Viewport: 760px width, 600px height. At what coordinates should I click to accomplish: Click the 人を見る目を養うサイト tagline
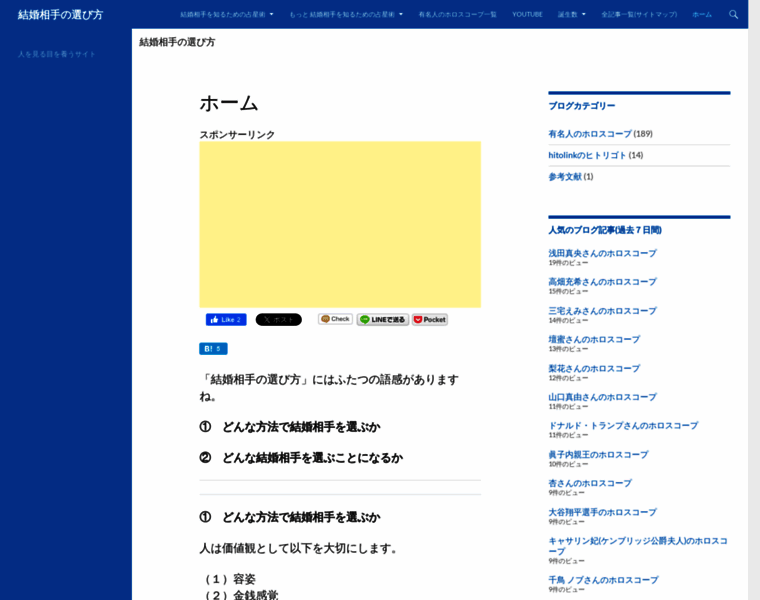coord(57,54)
